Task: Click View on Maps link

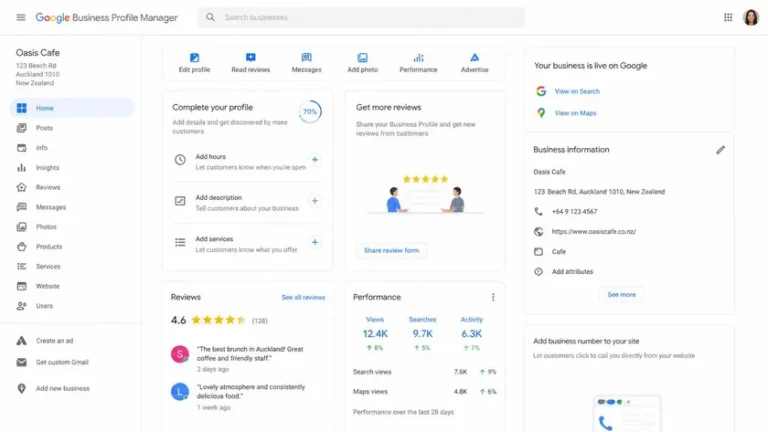Action: (576, 113)
